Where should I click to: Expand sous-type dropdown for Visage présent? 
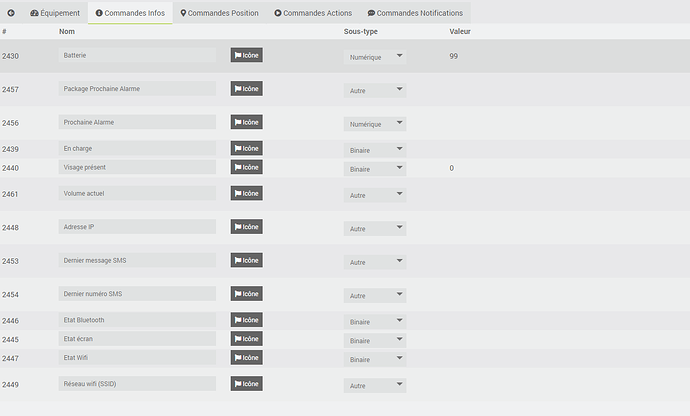pyautogui.click(x=375, y=169)
